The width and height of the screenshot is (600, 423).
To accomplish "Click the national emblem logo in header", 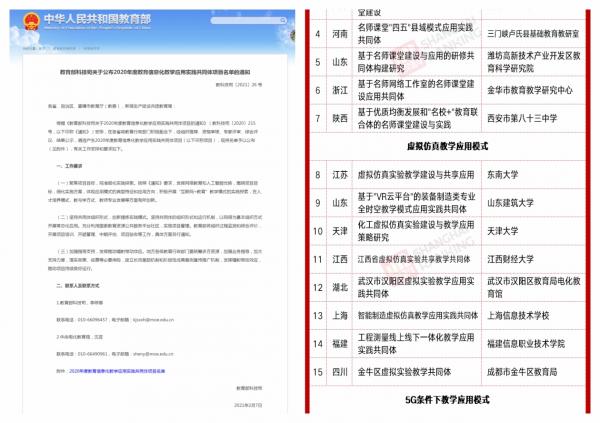I will point(31,21).
